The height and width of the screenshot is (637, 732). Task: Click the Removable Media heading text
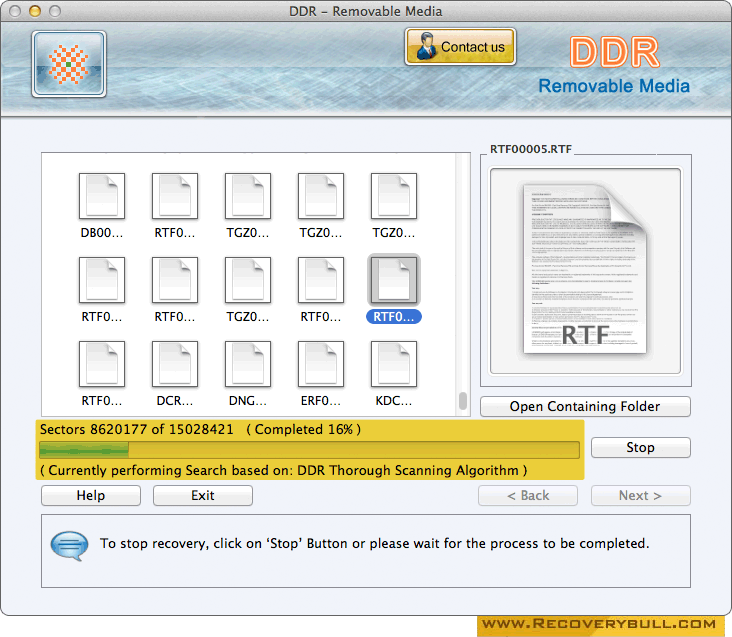click(614, 86)
